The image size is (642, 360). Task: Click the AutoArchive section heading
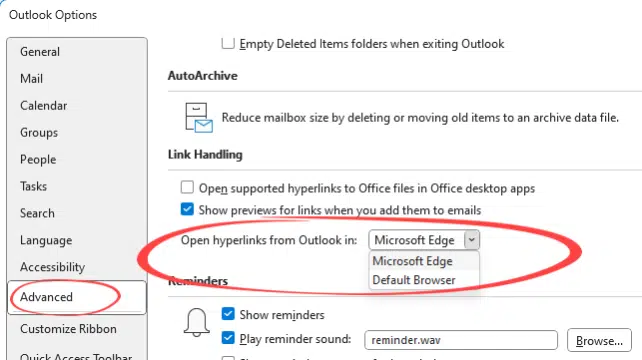click(x=203, y=76)
